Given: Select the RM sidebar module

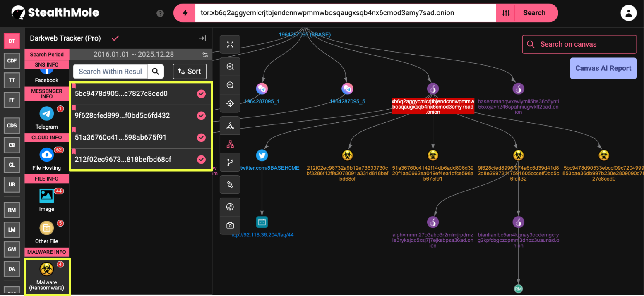Looking at the screenshot, I should [x=12, y=210].
